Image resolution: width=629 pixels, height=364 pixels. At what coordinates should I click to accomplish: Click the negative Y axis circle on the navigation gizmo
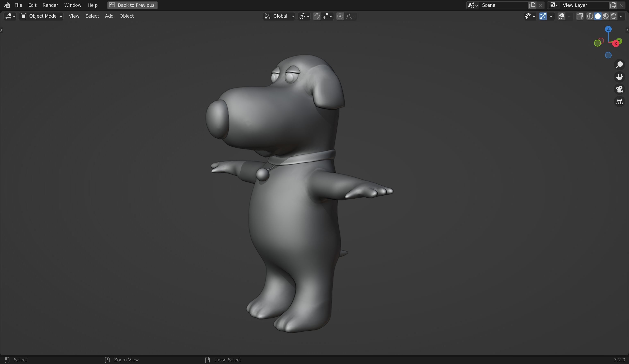(597, 43)
